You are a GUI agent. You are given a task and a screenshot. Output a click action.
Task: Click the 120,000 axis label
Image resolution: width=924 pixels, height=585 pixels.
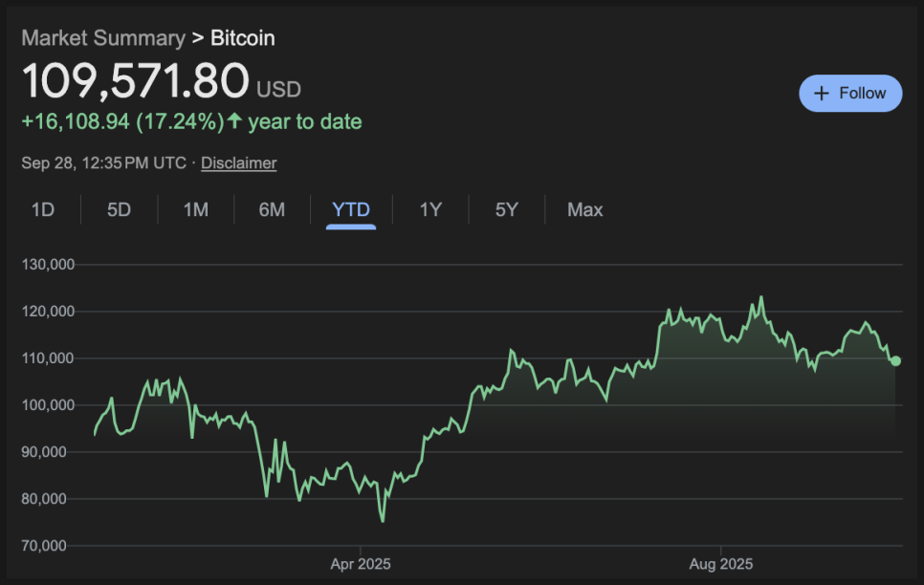[49, 311]
